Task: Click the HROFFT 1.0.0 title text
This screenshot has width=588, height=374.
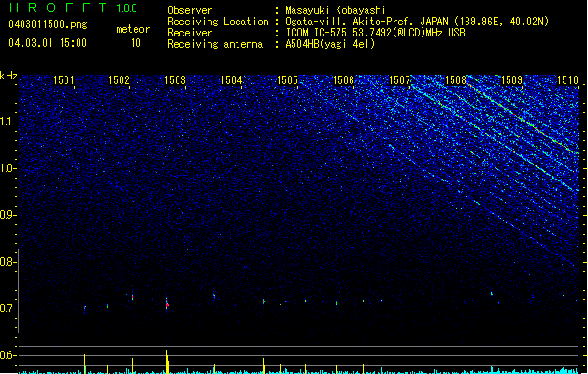Action: (x=73, y=7)
